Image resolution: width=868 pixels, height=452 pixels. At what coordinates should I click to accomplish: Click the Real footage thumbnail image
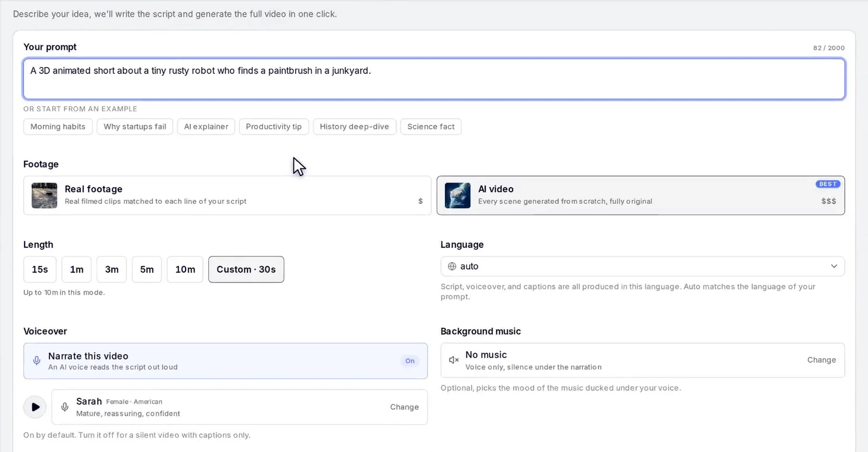pos(44,195)
